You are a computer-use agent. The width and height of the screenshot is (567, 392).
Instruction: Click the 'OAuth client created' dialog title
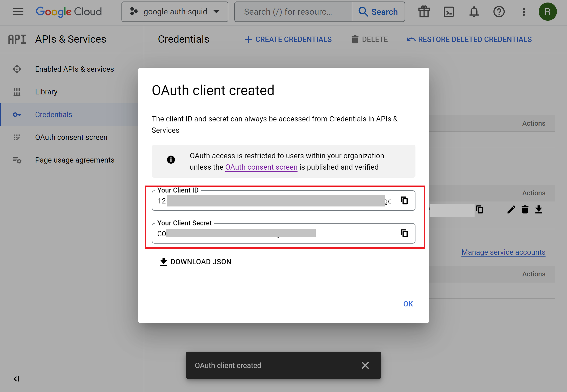click(x=213, y=90)
